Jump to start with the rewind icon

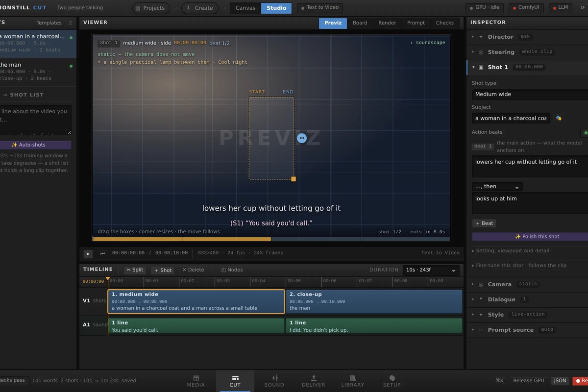click(102, 253)
